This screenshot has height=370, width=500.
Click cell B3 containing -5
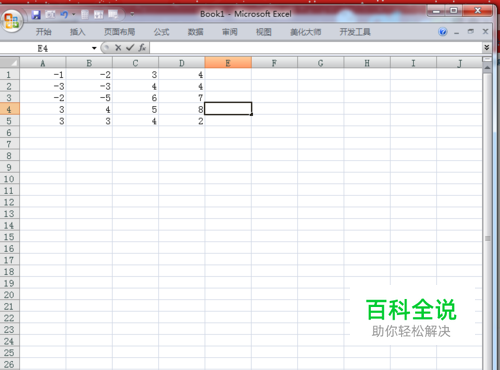89,98
